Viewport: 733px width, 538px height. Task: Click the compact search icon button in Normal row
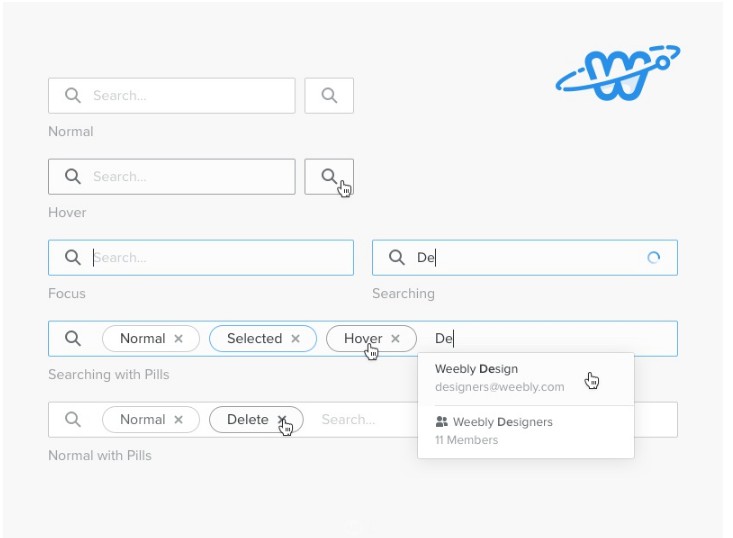[x=329, y=96]
